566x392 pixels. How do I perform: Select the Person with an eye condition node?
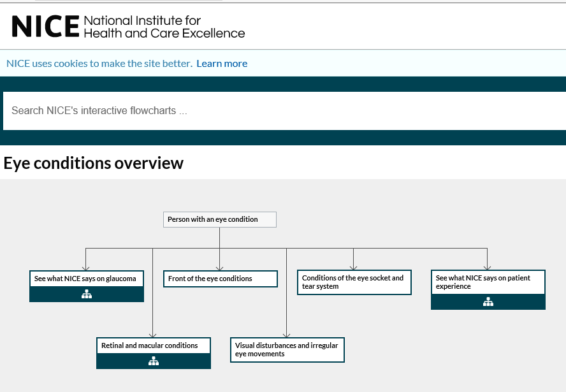pos(220,219)
